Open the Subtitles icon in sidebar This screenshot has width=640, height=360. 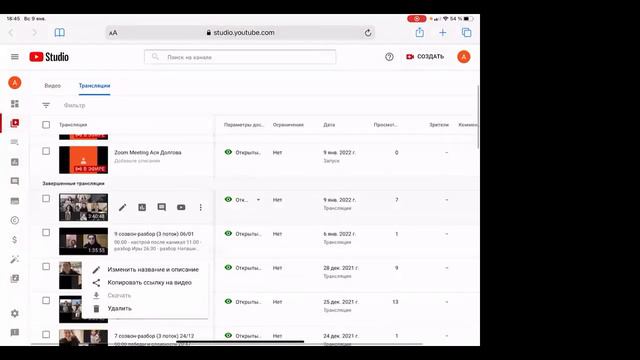point(15,201)
